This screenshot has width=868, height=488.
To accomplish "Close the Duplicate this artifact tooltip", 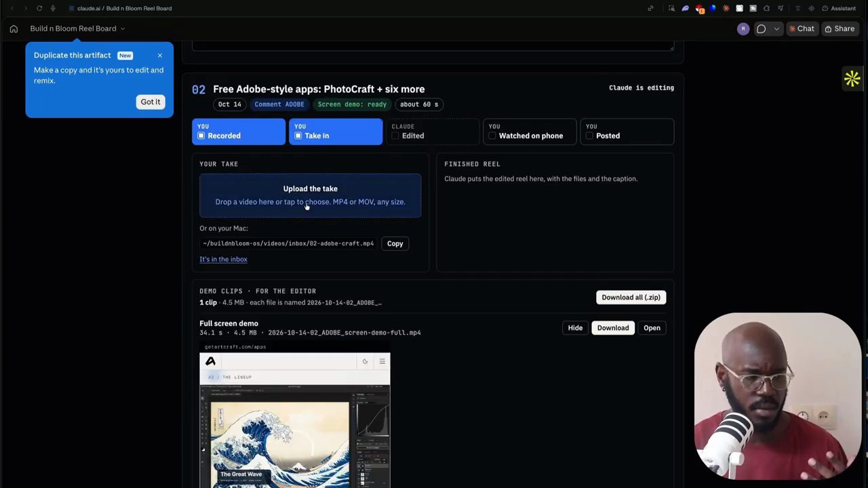I will [160, 56].
